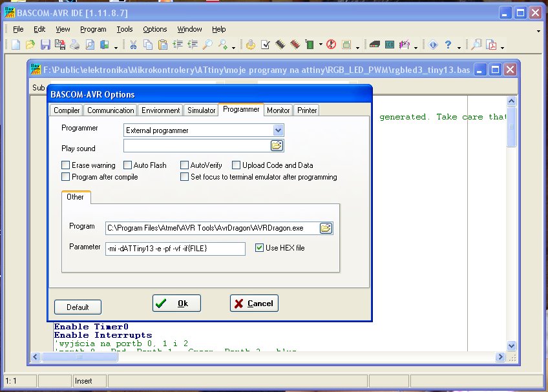The width and height of the screenshot is (548, 392).
Task: Browse for external programmer executable
Action: point(326,228)
